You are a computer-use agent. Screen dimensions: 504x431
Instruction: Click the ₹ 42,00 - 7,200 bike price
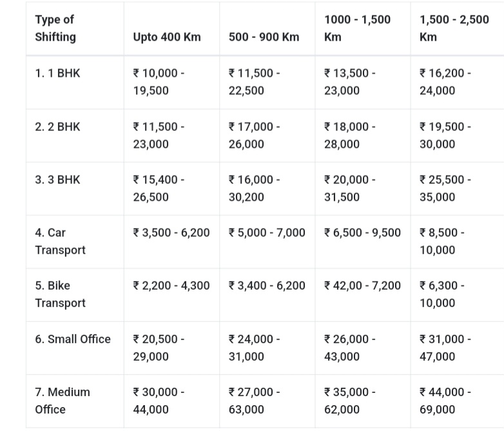click(362, 285)
